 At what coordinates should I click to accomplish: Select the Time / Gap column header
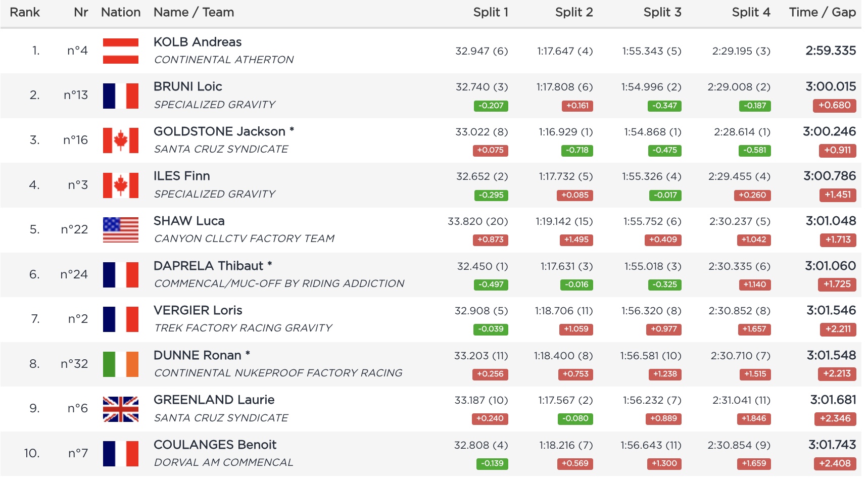click(822, 13)
